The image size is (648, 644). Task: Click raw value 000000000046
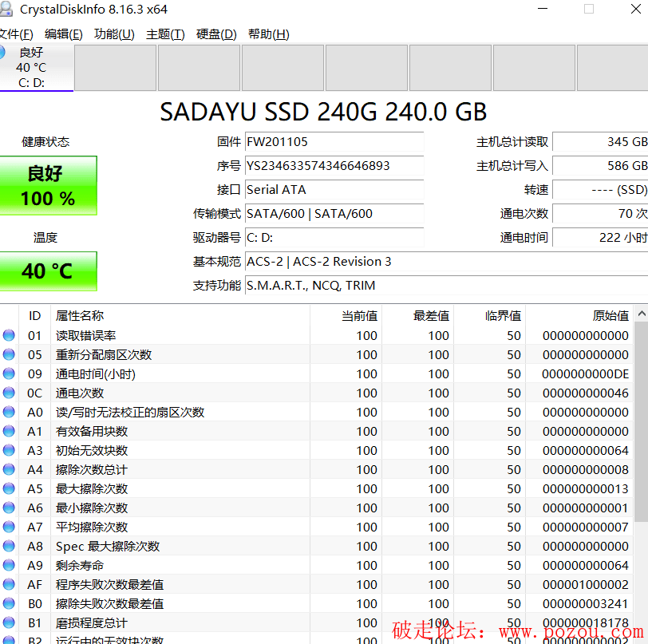click(586, 393)
